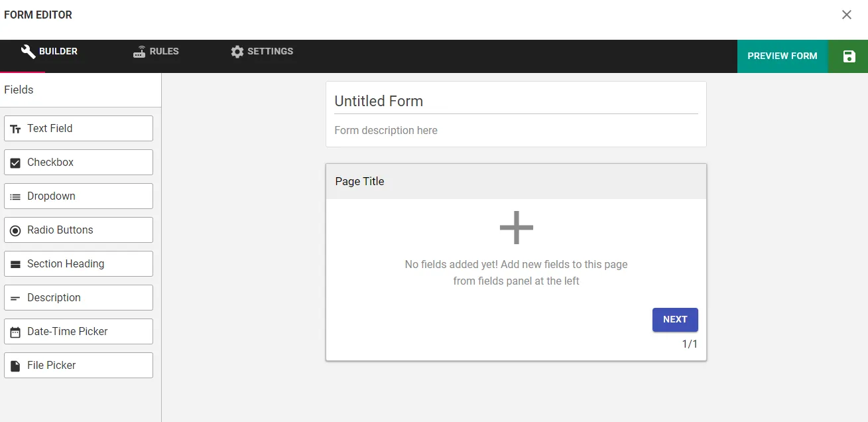The width and height of the screenshot is (868, 422).
Task: Add a Description field from the panel
Action: (x=78, y=297)
